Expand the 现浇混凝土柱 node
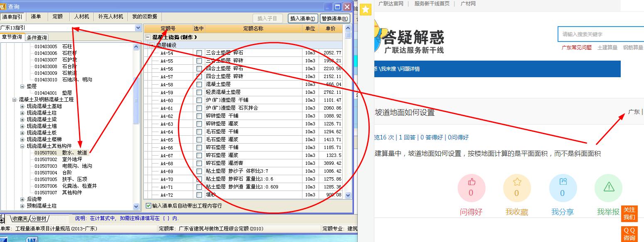This screenshot has height=242, width=644. 22,113
